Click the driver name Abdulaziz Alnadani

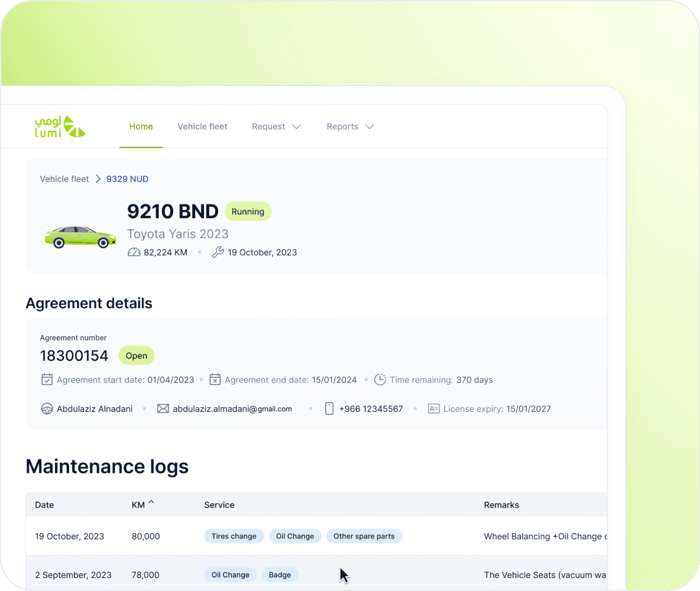click(x=95, y=409)
